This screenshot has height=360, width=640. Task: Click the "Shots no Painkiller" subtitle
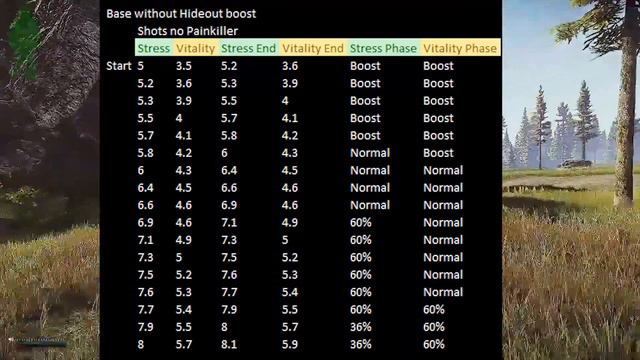(x=187, y=31)
